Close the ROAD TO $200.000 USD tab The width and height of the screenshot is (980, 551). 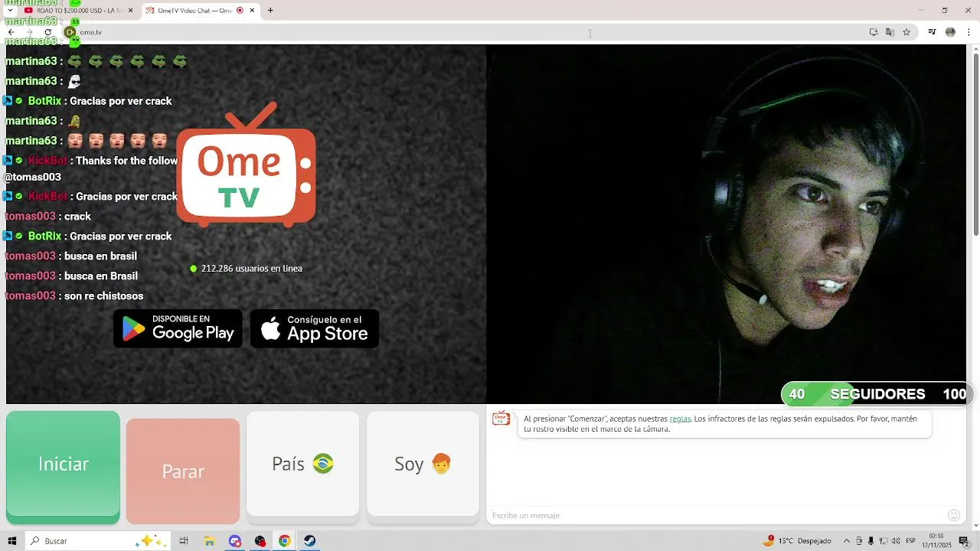coord(130,11)
